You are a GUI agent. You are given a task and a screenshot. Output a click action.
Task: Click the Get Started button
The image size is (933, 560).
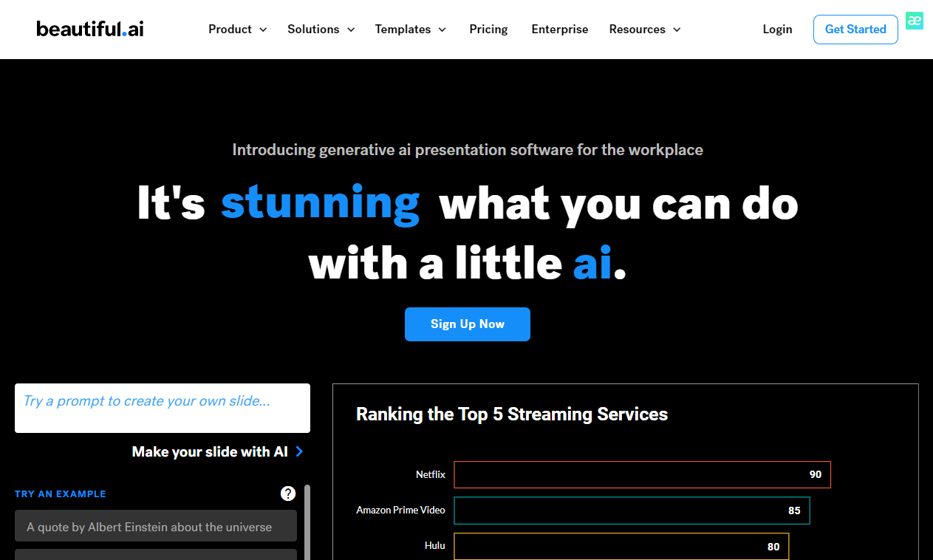tap(855, 30)
